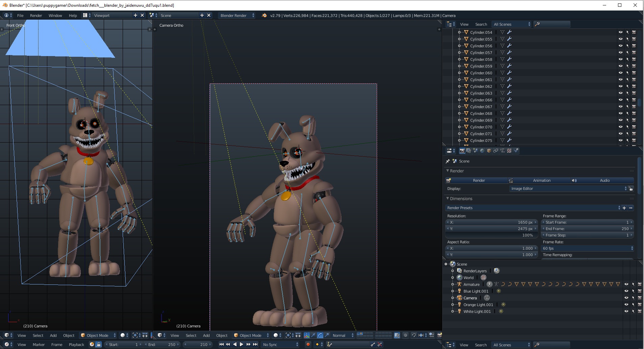The width and height of the screenshot is (644, 349).
Task: Open the Blender Render engine dropdown
Action: [x=237, y=16]
